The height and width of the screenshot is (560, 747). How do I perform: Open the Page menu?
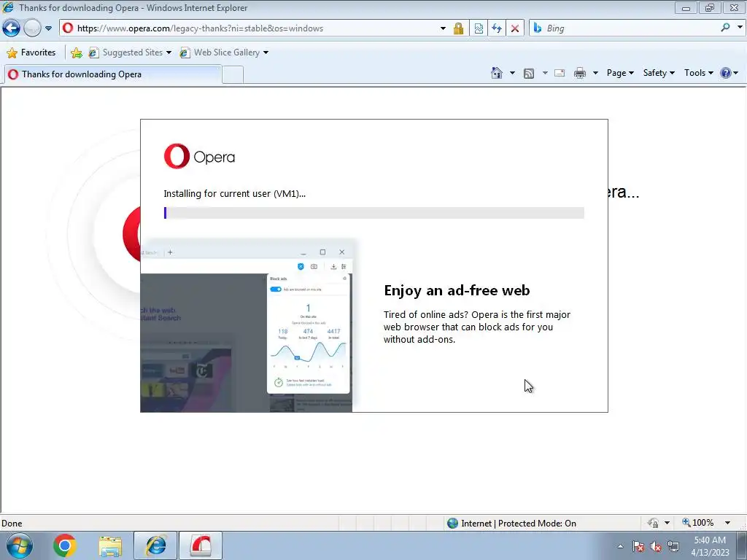tap(620, 73)
